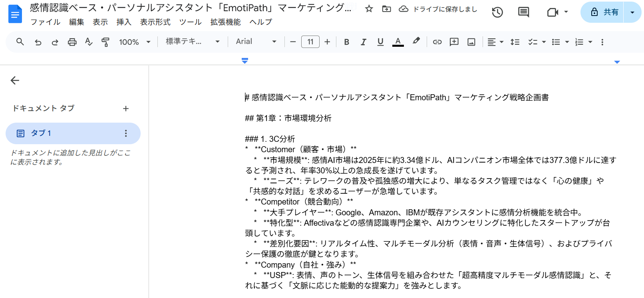Click the font size field
Image resolution: width=644 pixels, height=298 pixels.
point(310,42)
